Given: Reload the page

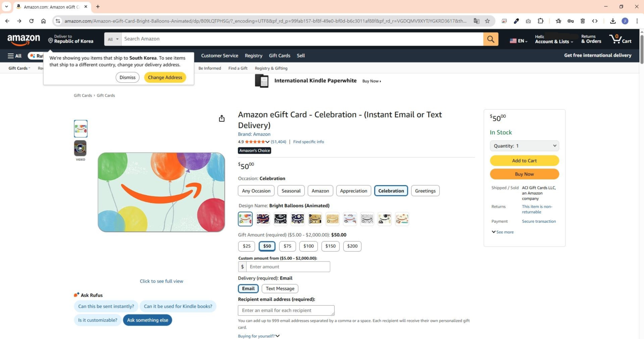Looking at the screenshot, I should 31,21.
